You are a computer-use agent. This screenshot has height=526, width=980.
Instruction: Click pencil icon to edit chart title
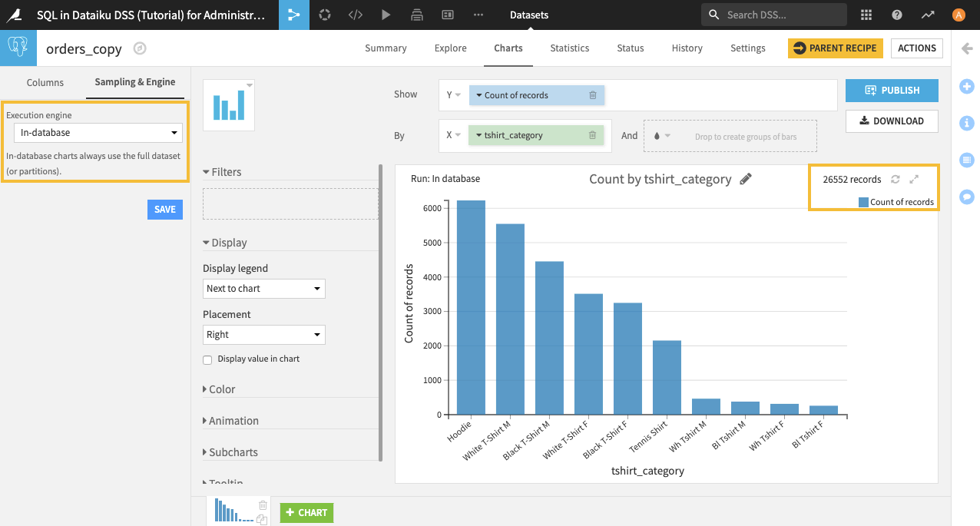pyautogui.click(x=745, y=179)
